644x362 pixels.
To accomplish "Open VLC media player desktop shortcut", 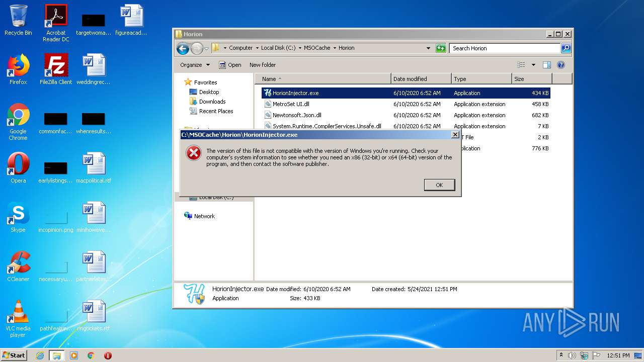I will (x=18, y=319).
